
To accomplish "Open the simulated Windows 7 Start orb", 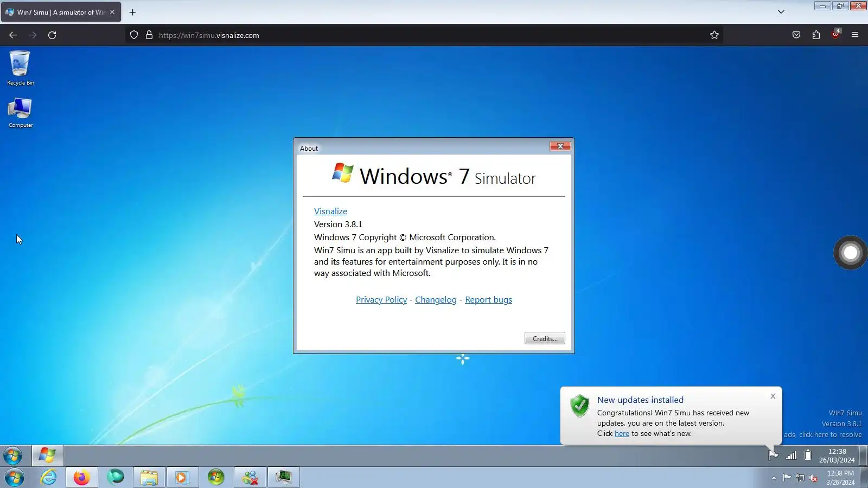I will coord(12,456).
